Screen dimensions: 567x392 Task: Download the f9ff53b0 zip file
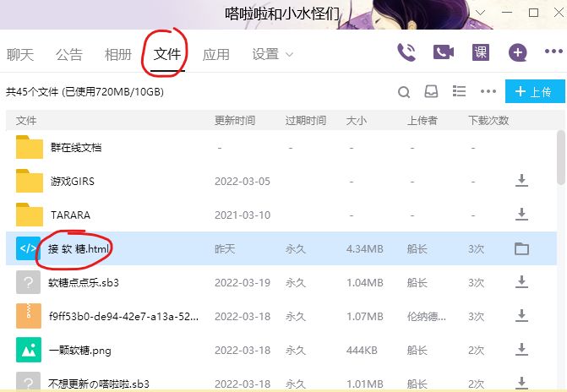coord(521,316)
